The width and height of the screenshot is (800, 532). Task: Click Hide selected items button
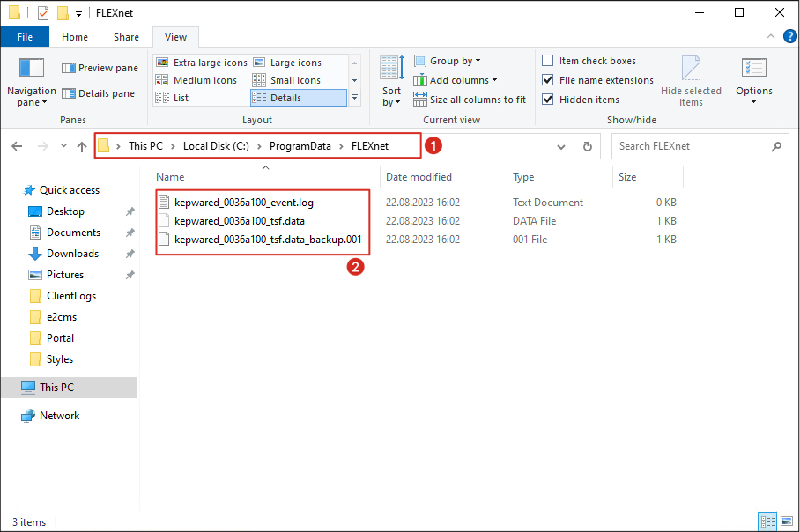pos(691,82)
